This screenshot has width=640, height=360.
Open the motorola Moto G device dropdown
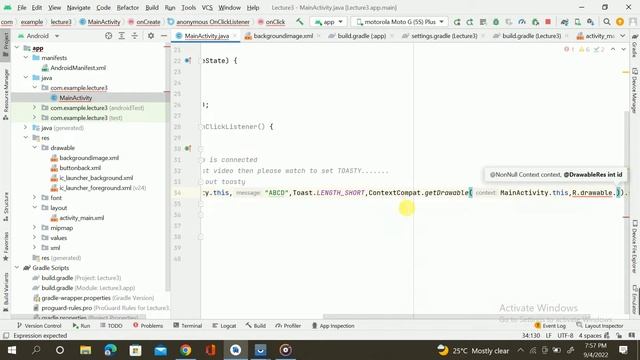400,22
